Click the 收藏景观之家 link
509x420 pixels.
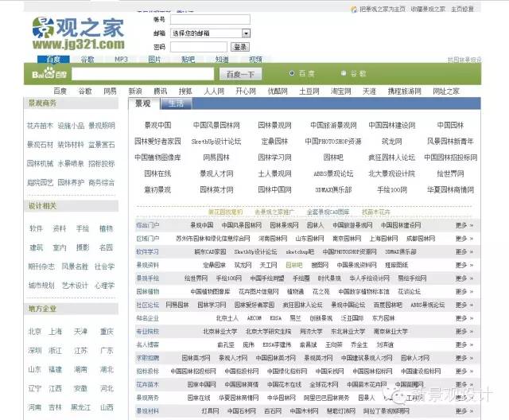(x=428, y=9)
